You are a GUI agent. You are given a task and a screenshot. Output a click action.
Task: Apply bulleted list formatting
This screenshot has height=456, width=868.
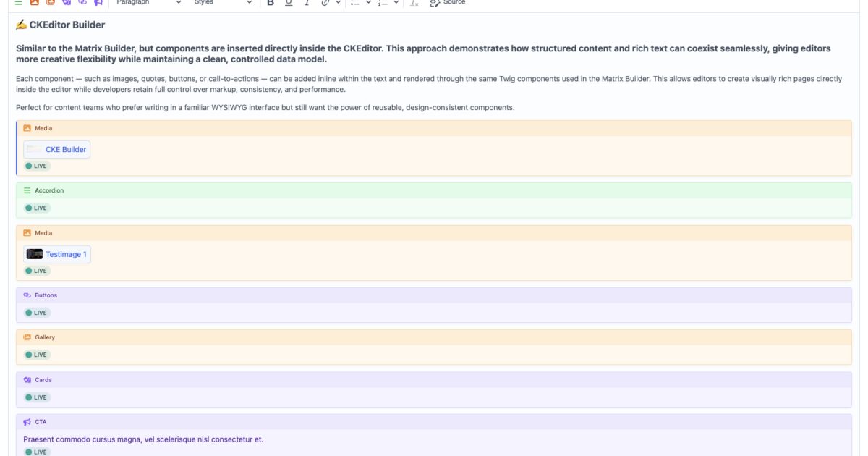click(x=355, y=2)
